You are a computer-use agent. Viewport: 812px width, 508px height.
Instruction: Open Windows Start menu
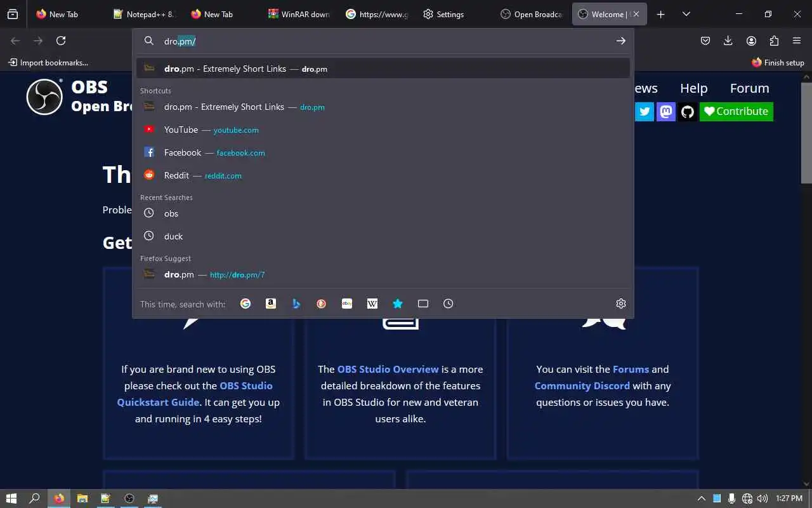[11, 498]
